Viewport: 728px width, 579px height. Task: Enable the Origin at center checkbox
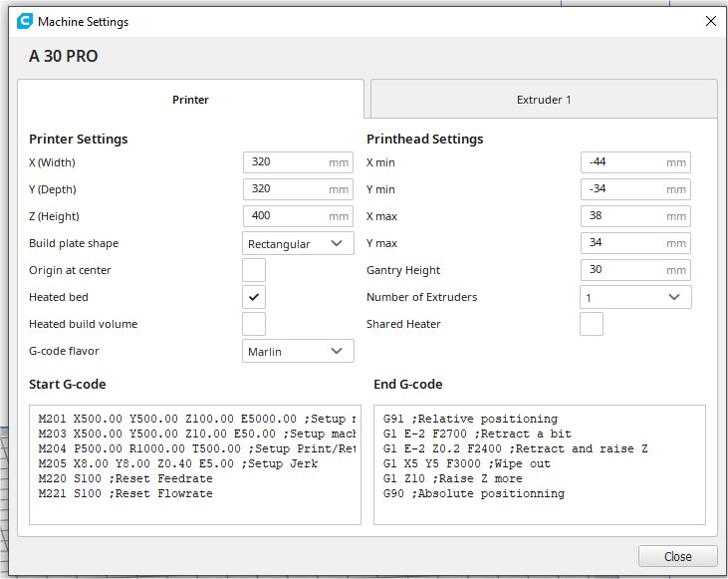point(254,270)
